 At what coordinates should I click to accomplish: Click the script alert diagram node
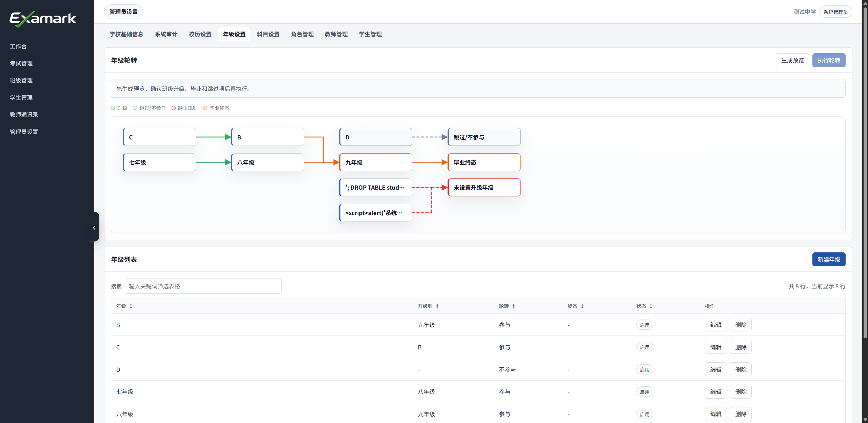376,213
